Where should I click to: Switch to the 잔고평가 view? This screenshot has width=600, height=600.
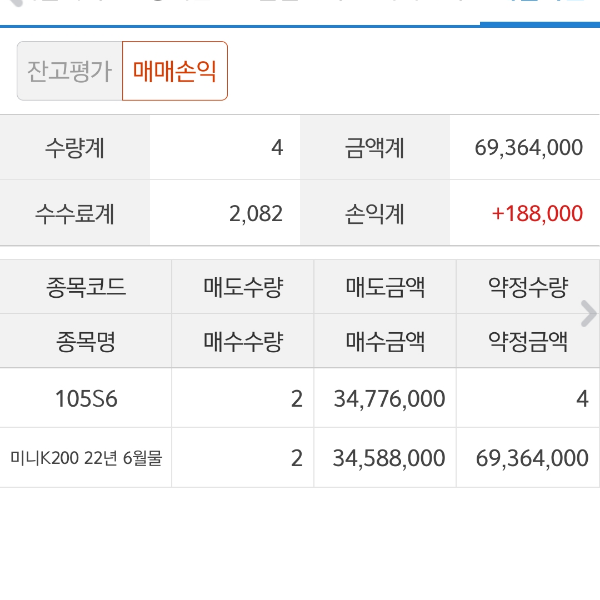coord(69,71)
